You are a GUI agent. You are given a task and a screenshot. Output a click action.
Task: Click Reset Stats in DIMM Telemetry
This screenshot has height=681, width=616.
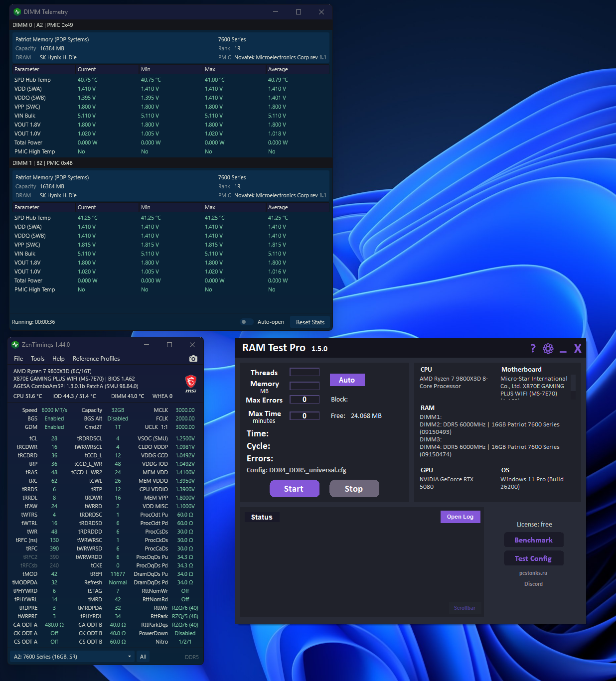point(310,322)
